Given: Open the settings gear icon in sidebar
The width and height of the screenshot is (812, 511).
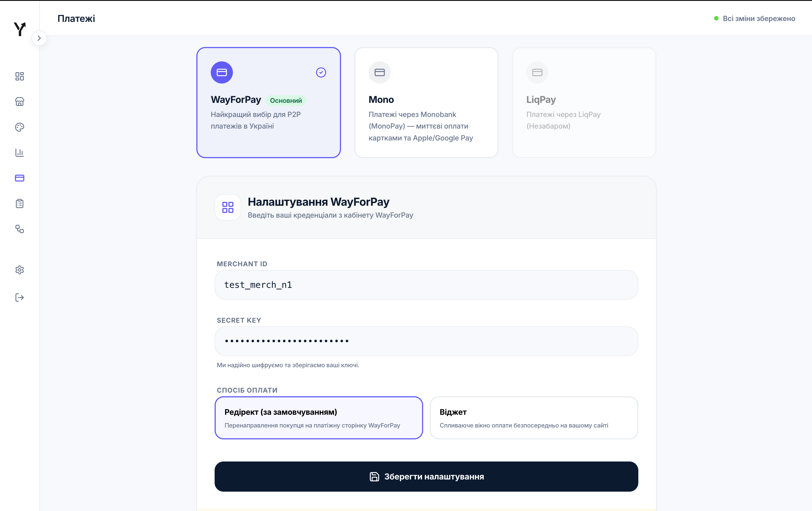Looking at the screenshot, I should [x=20, y=270].
